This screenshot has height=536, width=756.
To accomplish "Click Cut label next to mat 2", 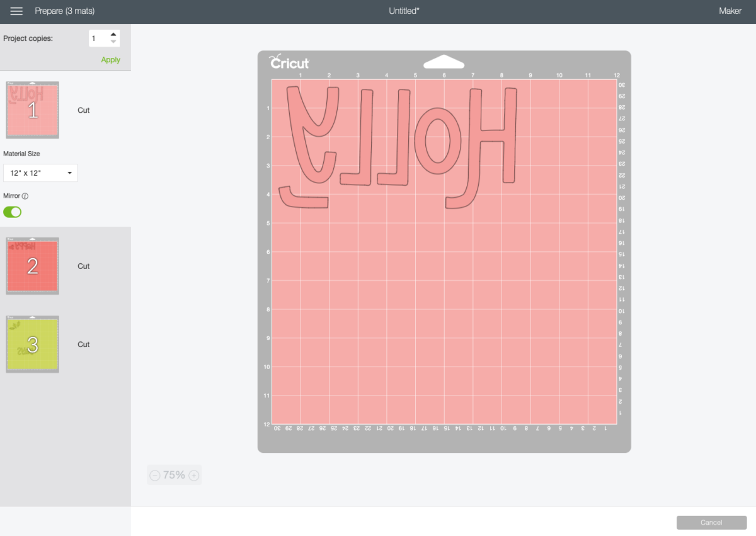I will tap(84, 266).
